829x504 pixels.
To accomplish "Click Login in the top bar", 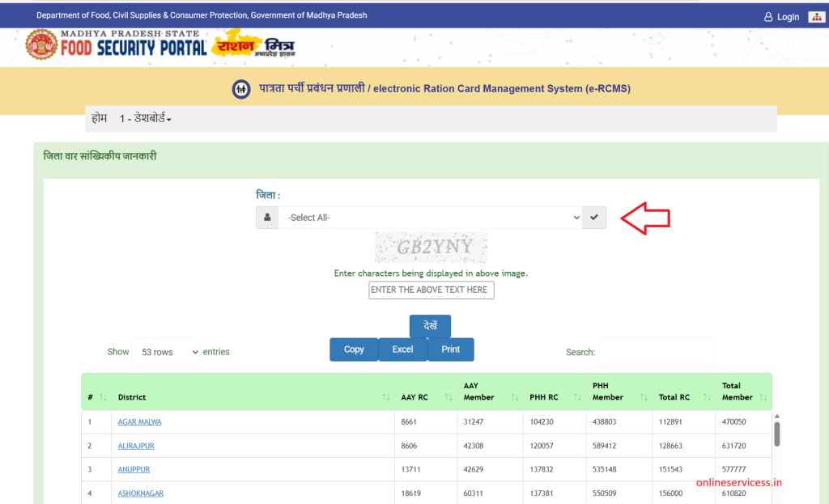I will pos(781,17).
